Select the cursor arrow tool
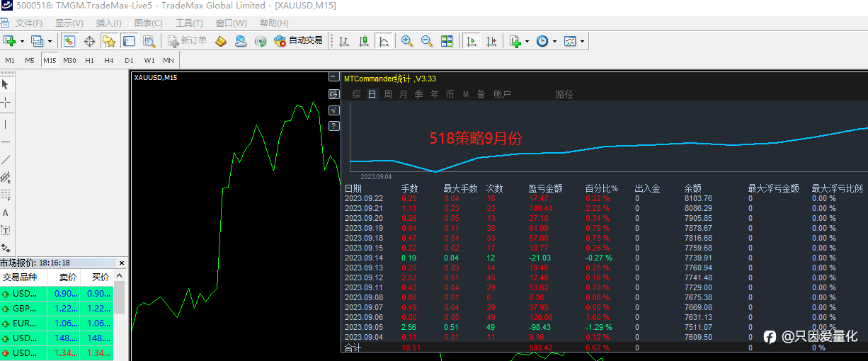The height and width of the screenshot is (361, 868). 6,84
